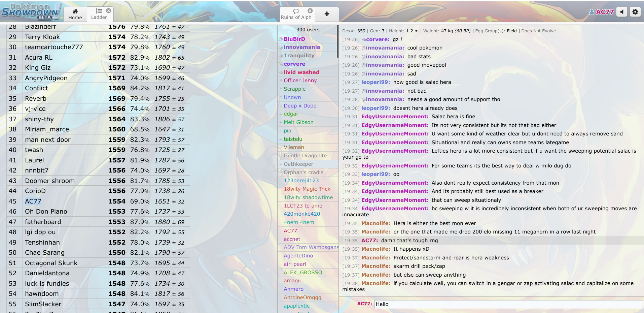The width and height of the screenshot is (644, 313).
Task: Open a new room with the plus icon
Action: click(327, 14)
